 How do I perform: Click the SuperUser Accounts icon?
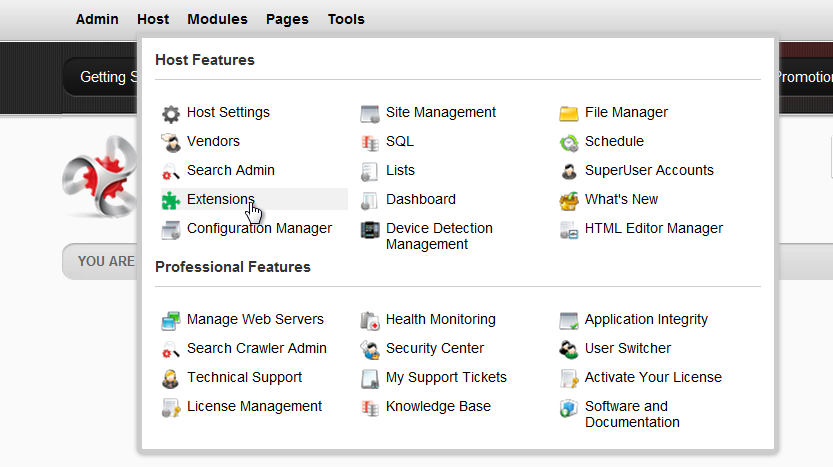point(568,172)
